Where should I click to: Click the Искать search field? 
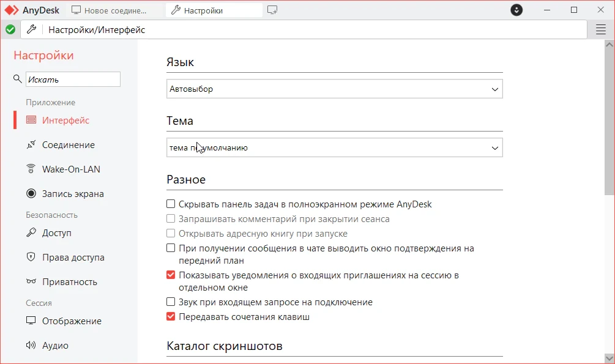[x=73, y=80]
